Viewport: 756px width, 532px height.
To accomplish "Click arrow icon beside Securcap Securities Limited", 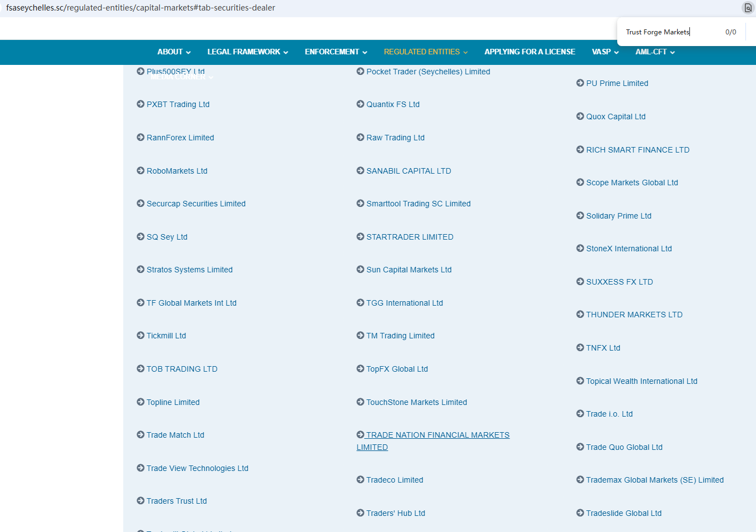I will click(140, 203).
